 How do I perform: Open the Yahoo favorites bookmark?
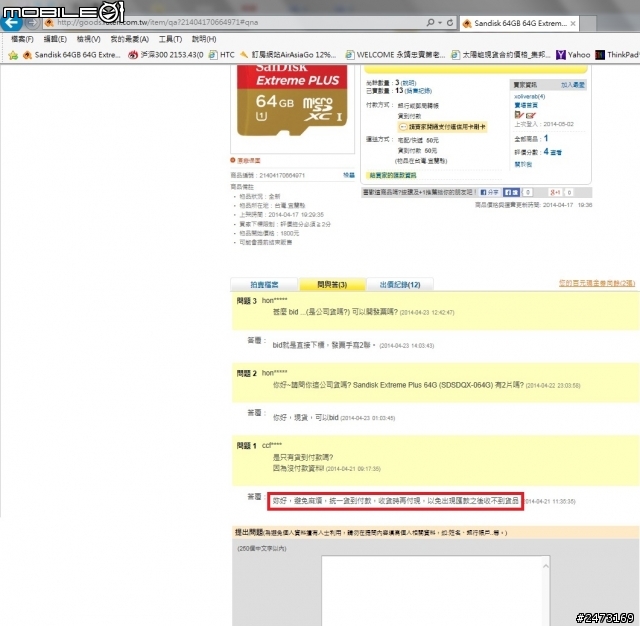click(573, 55)
